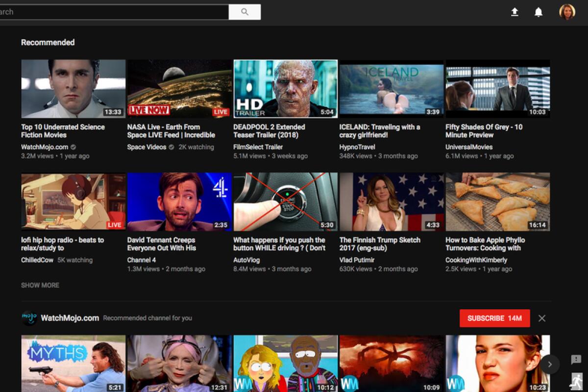Click inside the search input field

(x=113, y=12)
